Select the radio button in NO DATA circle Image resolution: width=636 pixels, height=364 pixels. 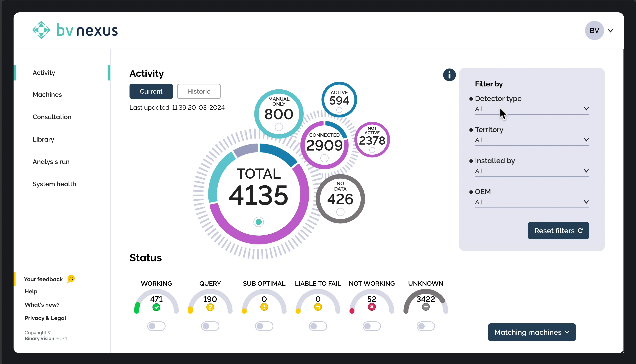pos(340,212)
